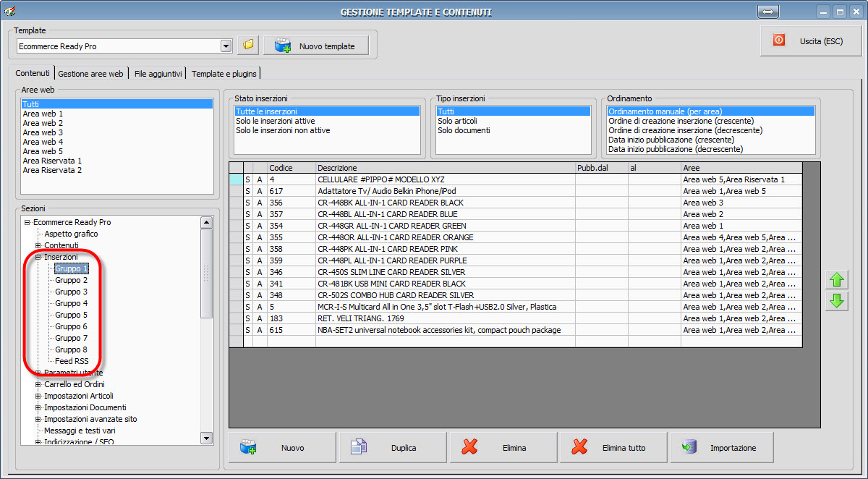Select Gruppo 1 tree item
This screenshot has height=479, width=868.
tap(72, 268)
